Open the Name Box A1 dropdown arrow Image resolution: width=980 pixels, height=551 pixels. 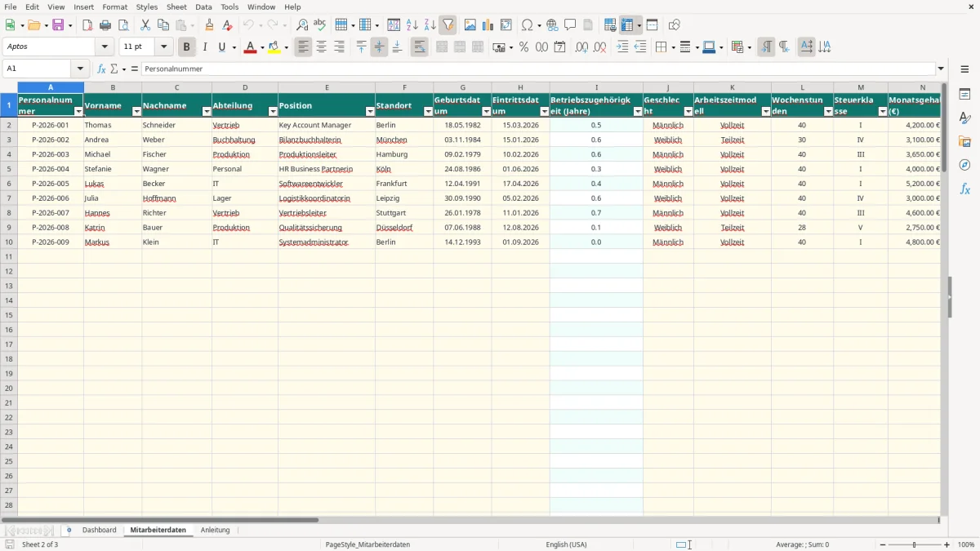79,69
